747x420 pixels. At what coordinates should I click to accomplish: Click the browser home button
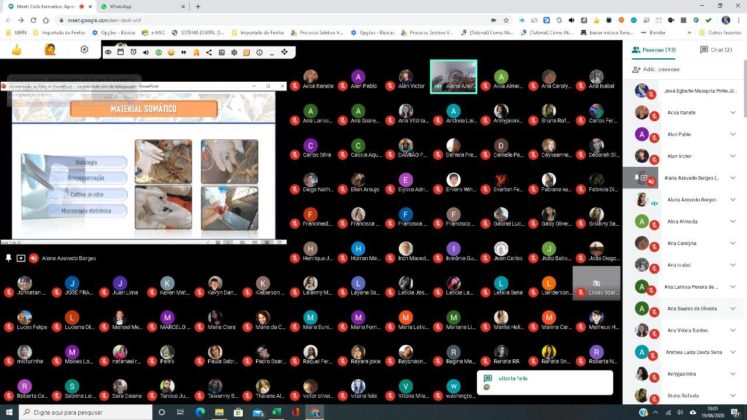coord(46,20)
